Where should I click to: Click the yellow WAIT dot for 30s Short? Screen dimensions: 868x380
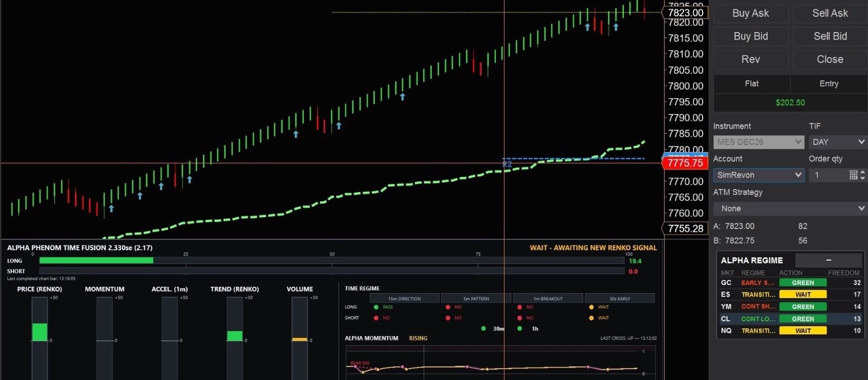[591, 318]
